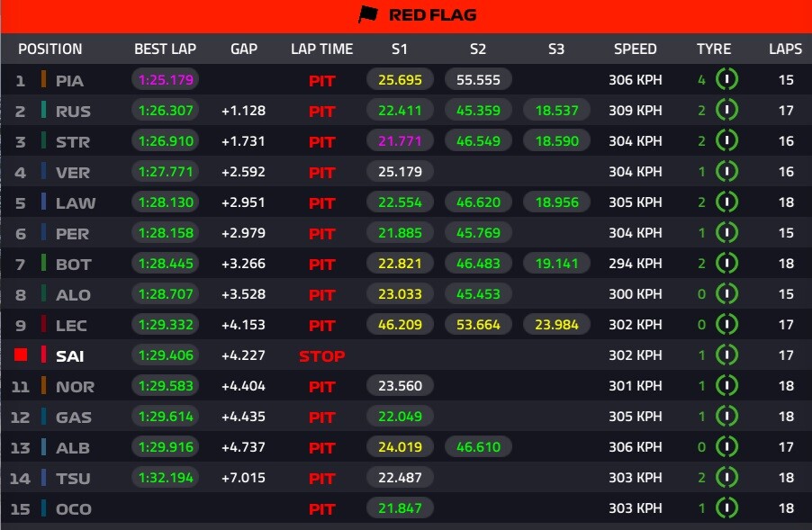Click the flag icon in the Red Flag banner
The image size is (812, 530).
pyautogui.click(x=368, y=14)
